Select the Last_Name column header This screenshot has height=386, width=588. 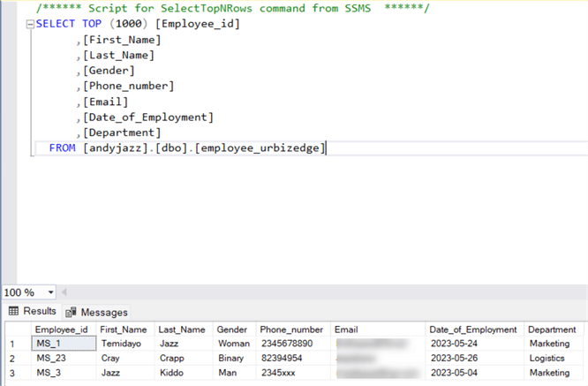tap(182, 329)
